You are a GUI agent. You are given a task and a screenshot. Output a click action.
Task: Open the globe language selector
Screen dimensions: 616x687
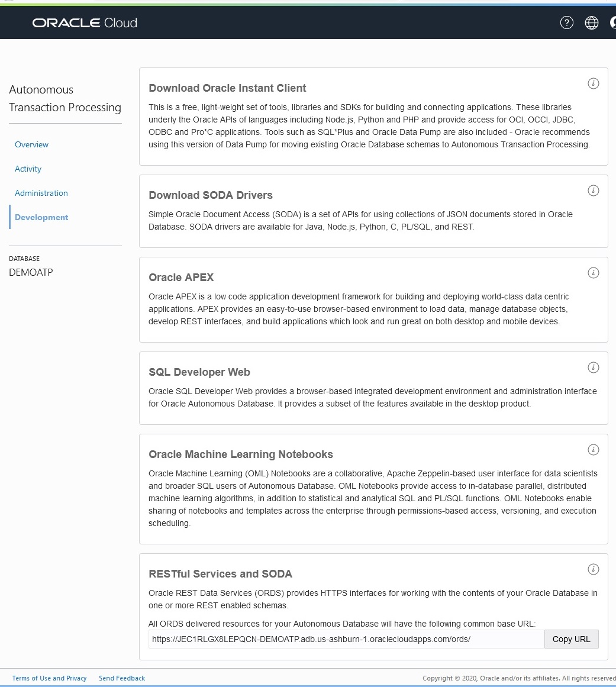tap(591, 23)
